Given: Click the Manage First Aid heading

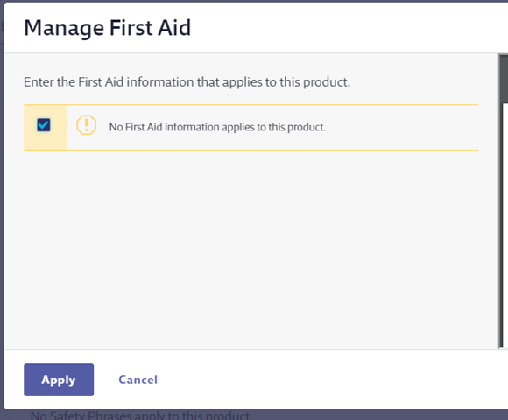Looking at the screenshot, I should point(107,28).
